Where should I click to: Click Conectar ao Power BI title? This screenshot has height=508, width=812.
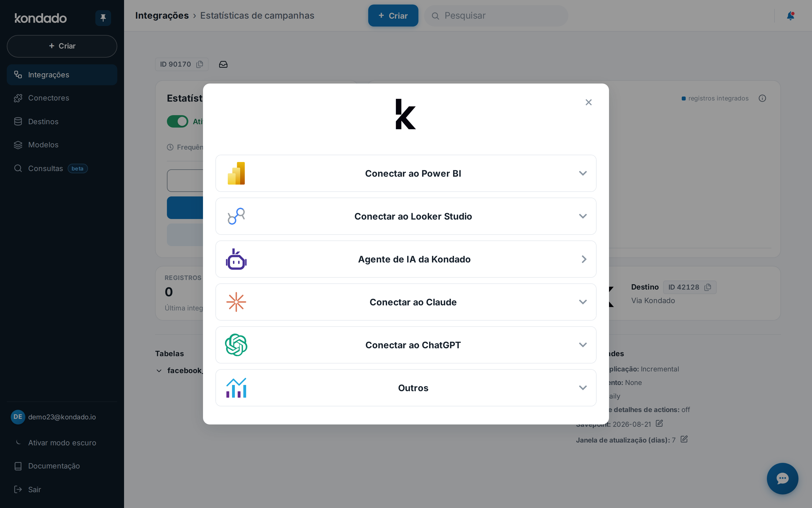[413, 173]
